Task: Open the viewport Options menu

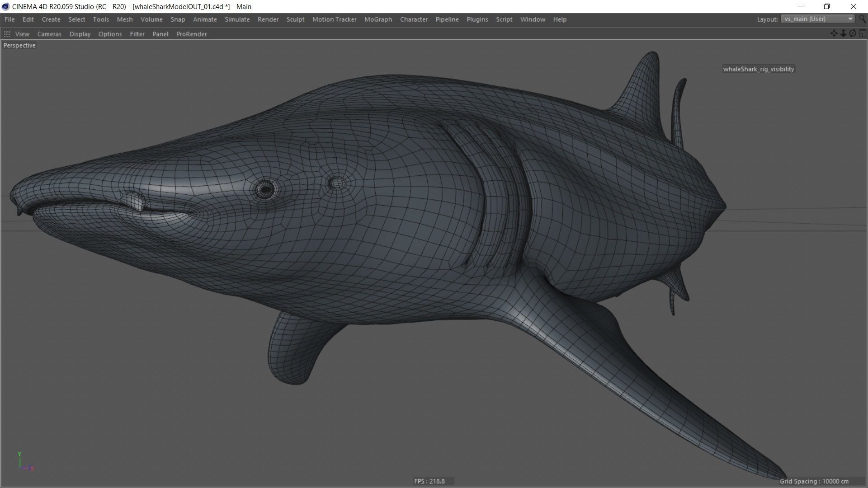Action: tap(110, 34)
